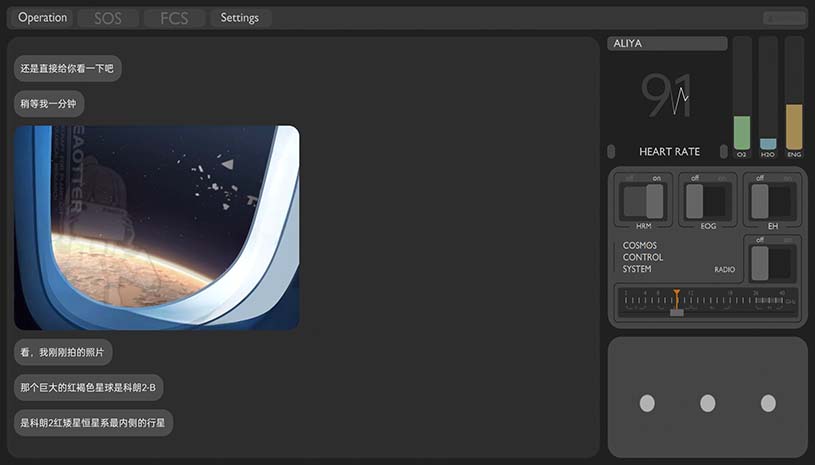The width and height of the screenshot is (815, 465).
Task: Click the orange radio frequency marker
Action: click(x=676, y=299)
